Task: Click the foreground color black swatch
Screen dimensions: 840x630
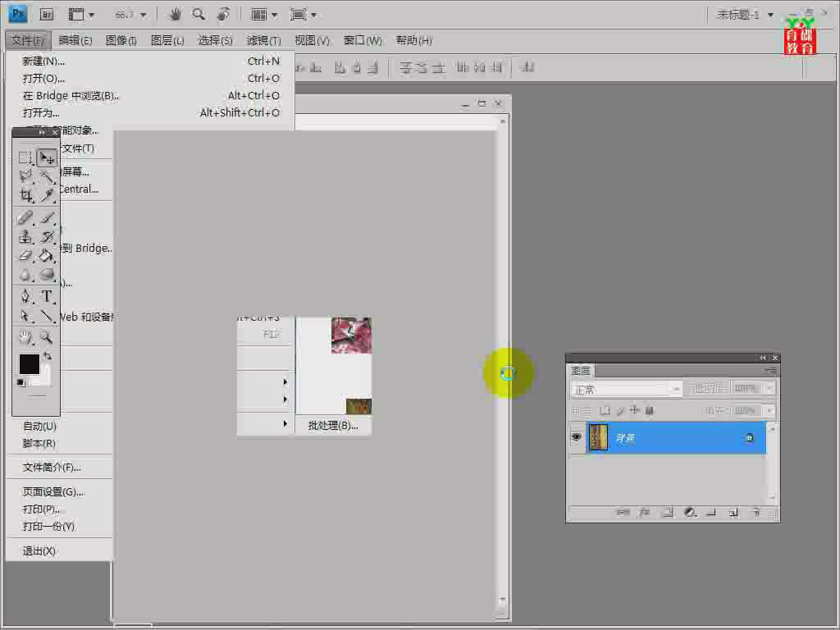Action: (x=30, y=364)
